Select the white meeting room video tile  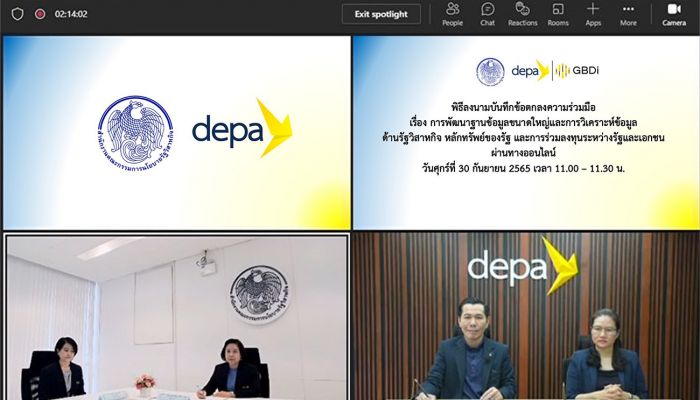click(177, 317)
